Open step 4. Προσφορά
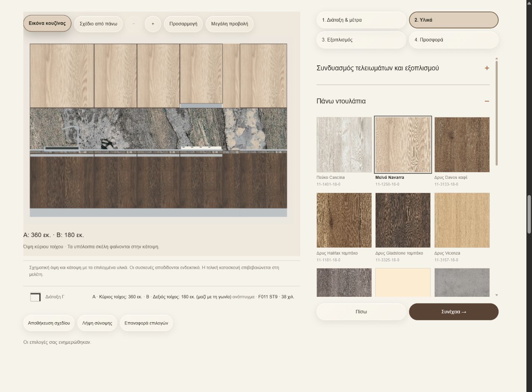The width and height of the screenshot is (532, 392). 454,40
